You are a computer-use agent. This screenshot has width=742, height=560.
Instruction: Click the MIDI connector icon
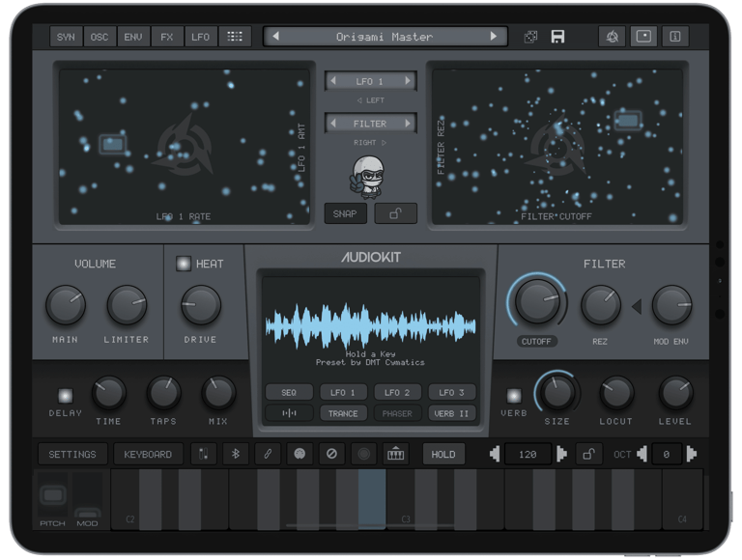300,454
